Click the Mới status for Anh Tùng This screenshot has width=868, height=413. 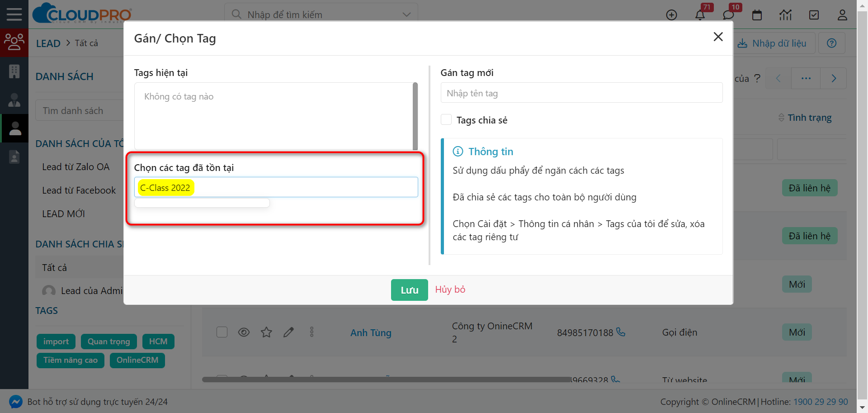797,332
